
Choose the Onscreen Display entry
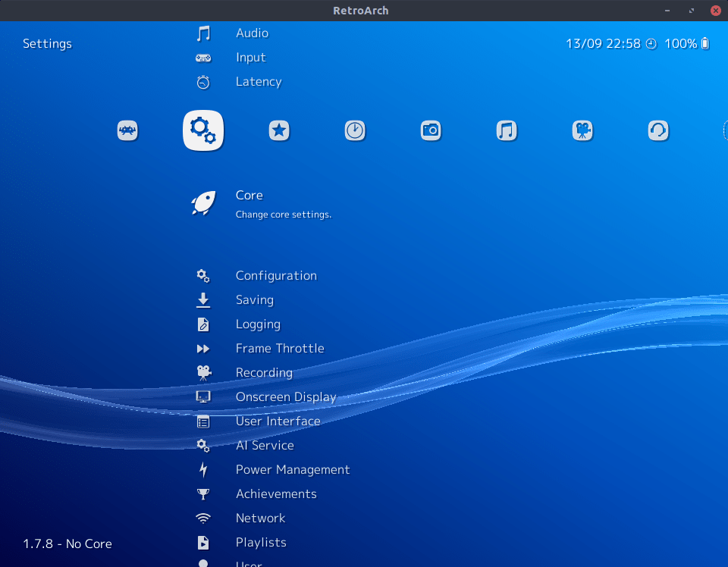point(285,397)
